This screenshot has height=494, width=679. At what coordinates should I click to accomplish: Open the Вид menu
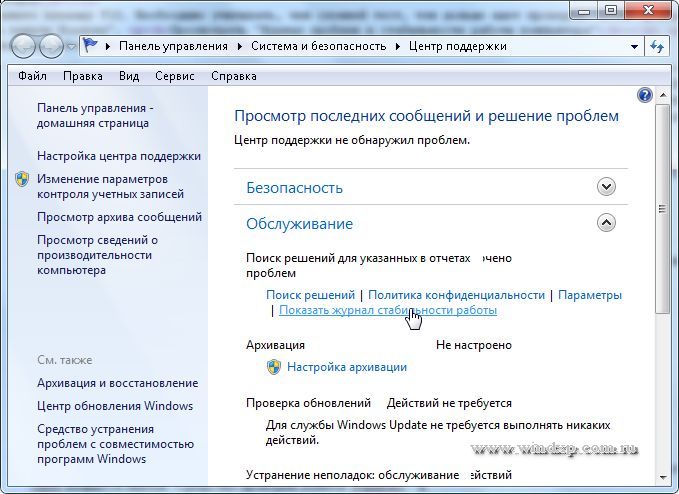(x=129, y=76)
